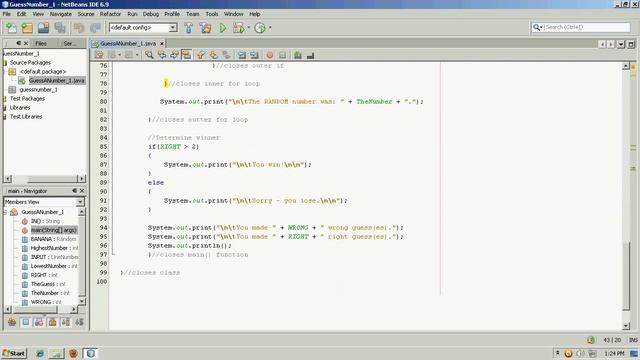
Task: Switch to the Files tab
Action: click(41, 43)
